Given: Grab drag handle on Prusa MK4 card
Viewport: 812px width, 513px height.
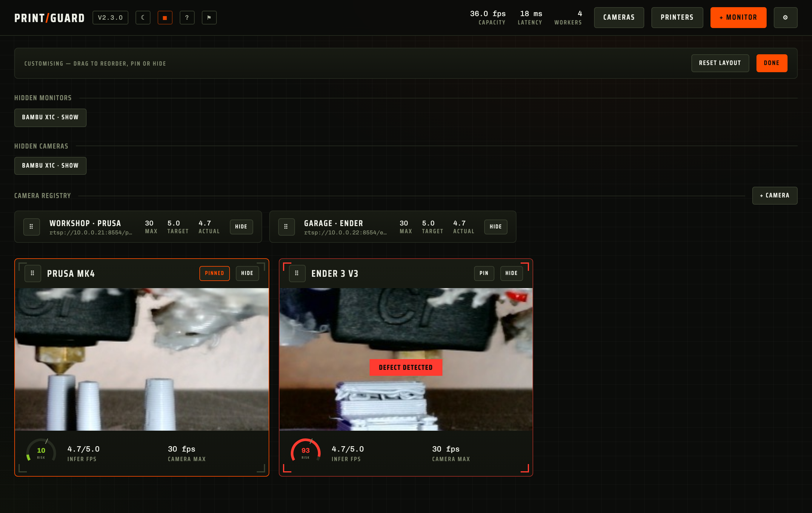Looking at the screenshot, I should tap(33, 273).
